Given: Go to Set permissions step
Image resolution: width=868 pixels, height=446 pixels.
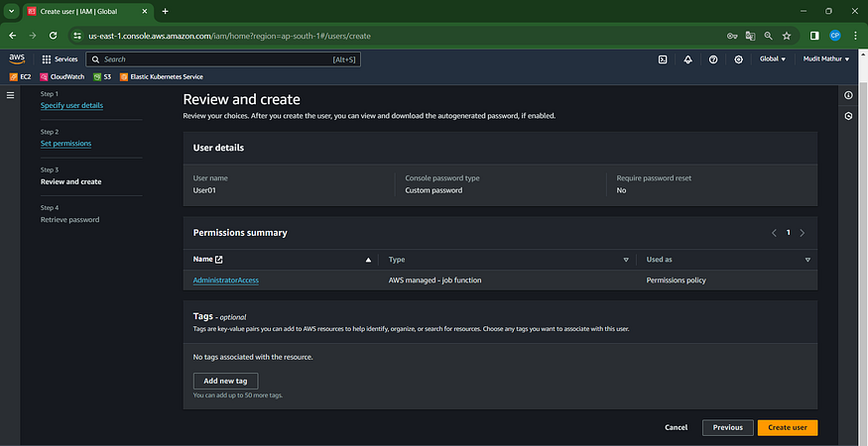Looking at the screenshot, I should [65, 143].
